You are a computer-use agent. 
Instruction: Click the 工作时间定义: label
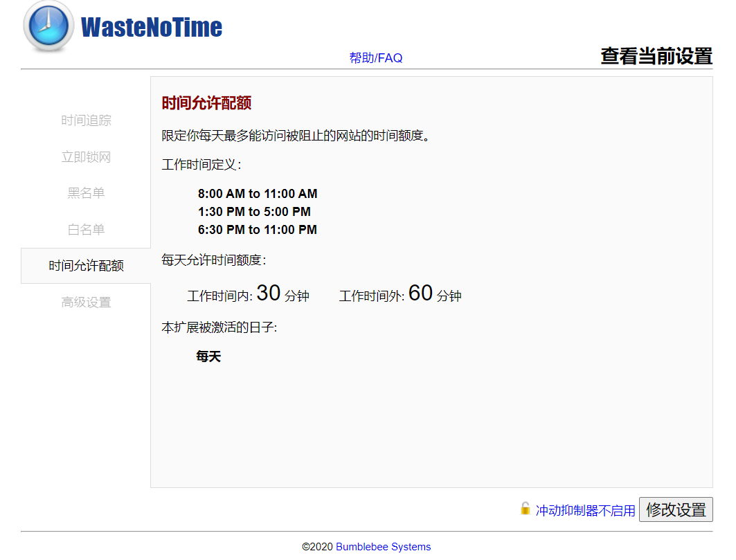click(x=201, y=165)
